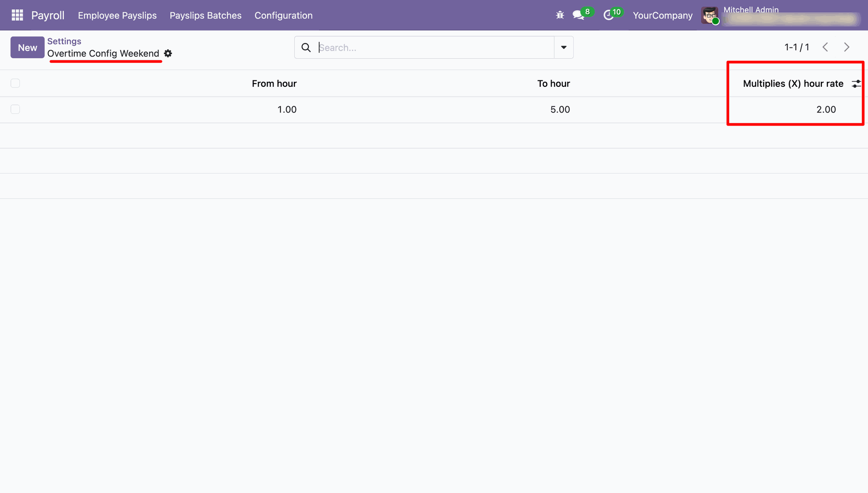Click Overtime Config Weekend title
Screen dimensions: 868x493
(x=103, y=53)
